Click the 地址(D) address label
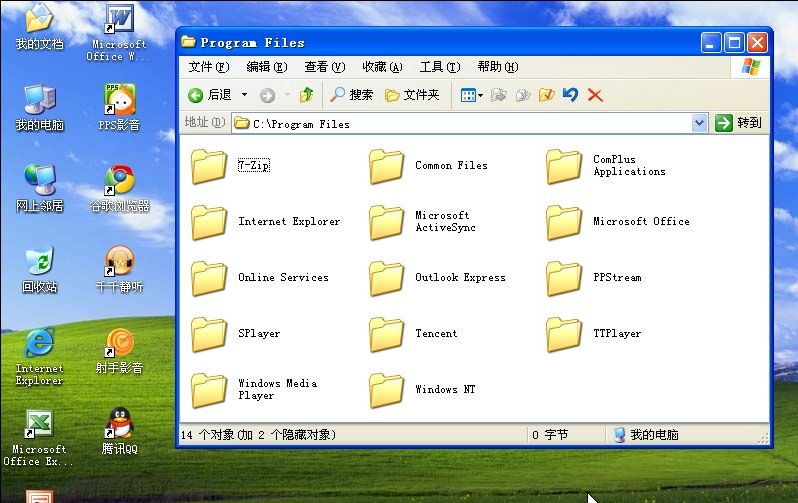Viewport: 798px width, 503px height. point(205,122)
